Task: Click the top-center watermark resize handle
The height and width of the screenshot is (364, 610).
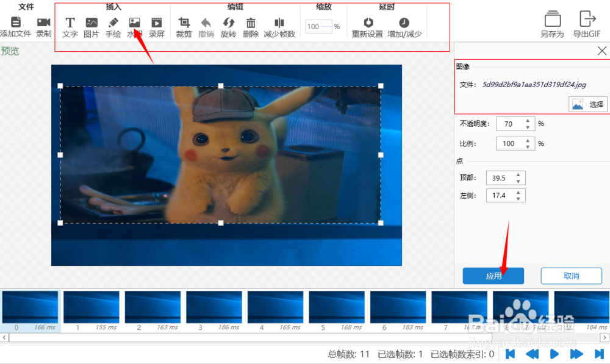Action: point(221,86)
